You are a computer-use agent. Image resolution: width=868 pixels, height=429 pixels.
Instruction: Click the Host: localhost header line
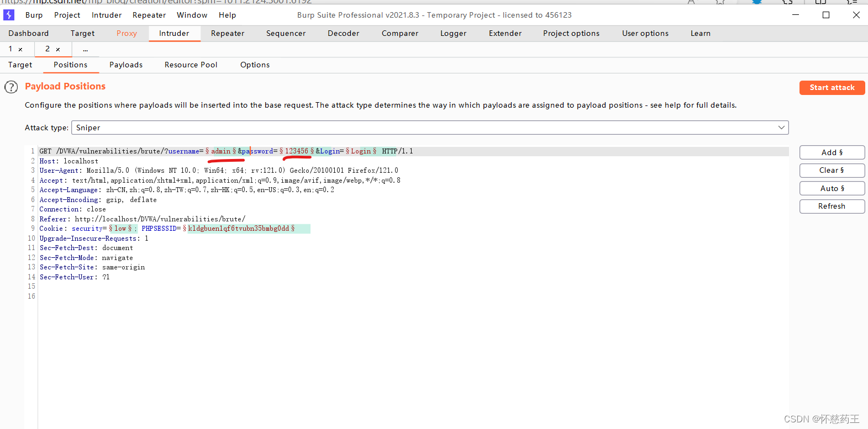[x=69, y=161]
